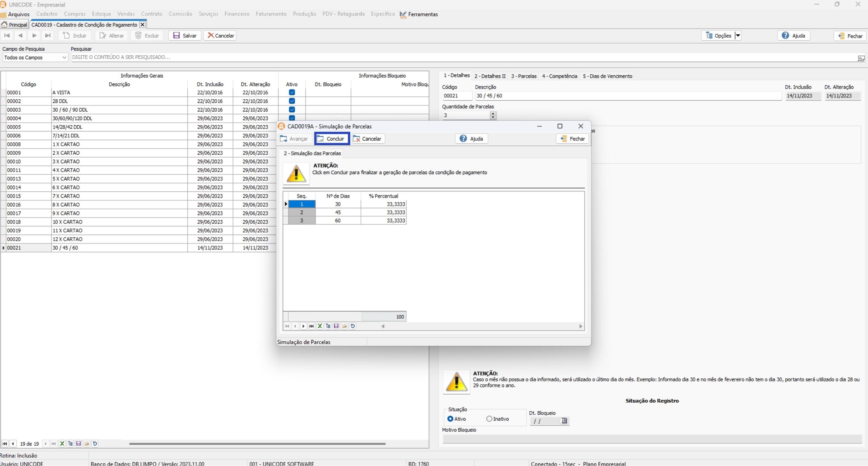The height and width of the screenshot is (466, 868).
Task: Click purple save-layout icon in main grid footer
Action: (79, 444)
